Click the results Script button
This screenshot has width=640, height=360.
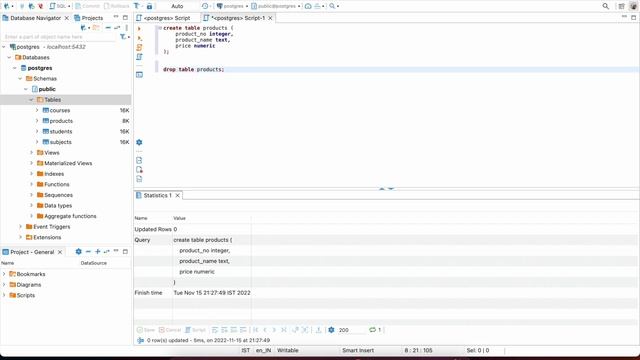196,330
